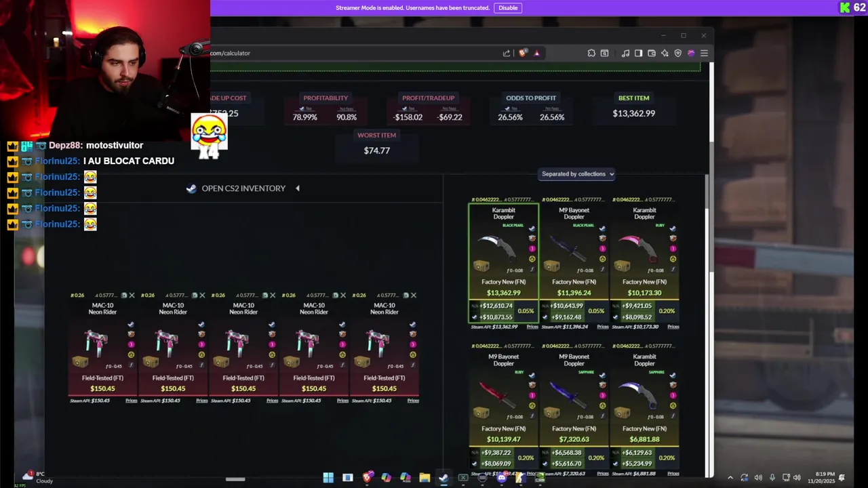Click the 90.8% no-fees profitability value

(x=347, y=117)
